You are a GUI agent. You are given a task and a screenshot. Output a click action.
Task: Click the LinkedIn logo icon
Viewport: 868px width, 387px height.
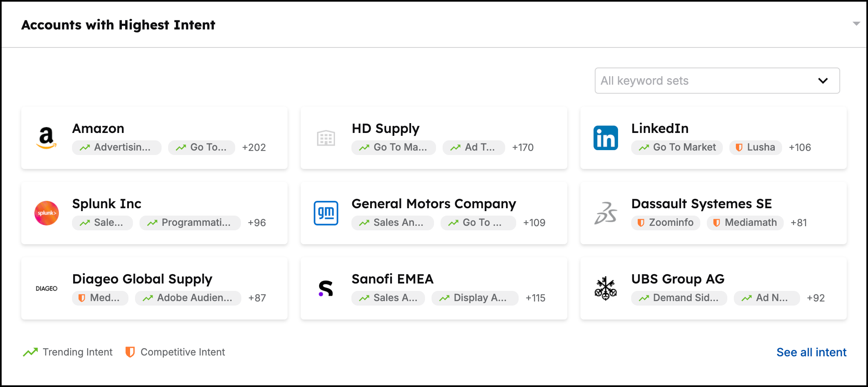coord(605,138)
